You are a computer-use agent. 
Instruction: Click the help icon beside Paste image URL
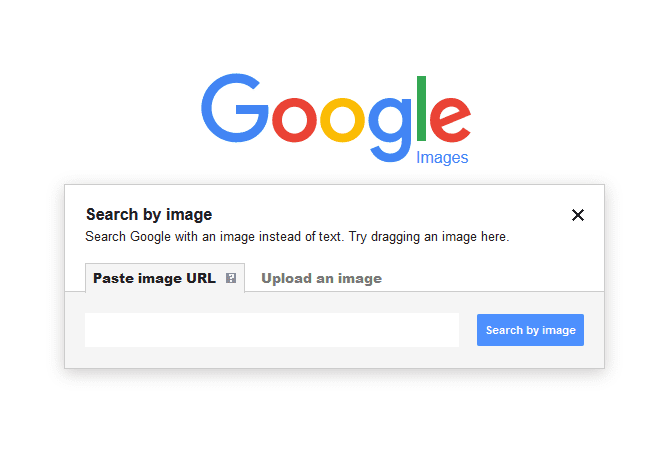pyautogui.click(x=231, y=279)
